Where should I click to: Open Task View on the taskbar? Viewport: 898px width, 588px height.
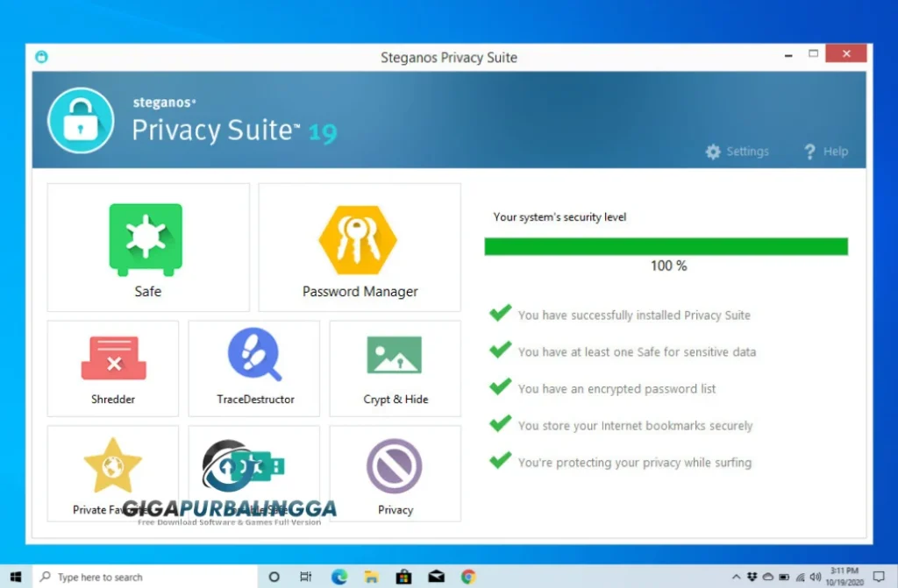pos(305,577)
